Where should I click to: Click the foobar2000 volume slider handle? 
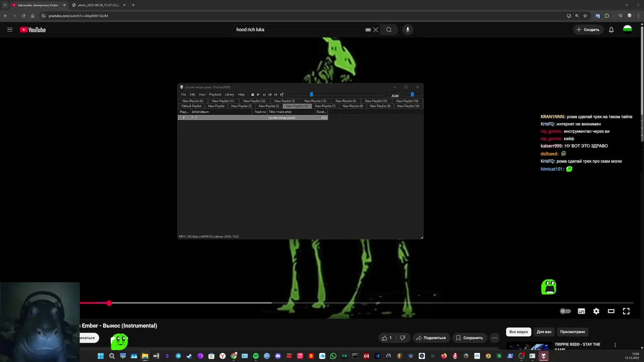pyautogui.click(x=412, y=95)
